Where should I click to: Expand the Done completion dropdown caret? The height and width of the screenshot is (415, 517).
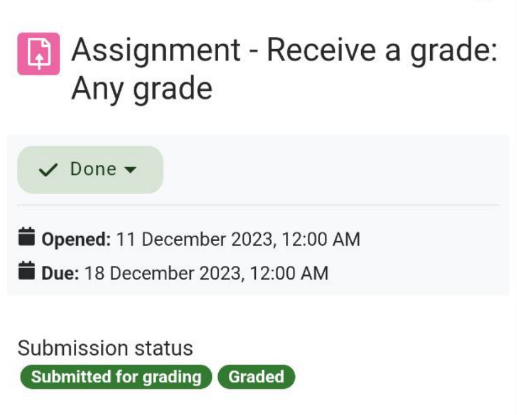pyautogui.click(x=130, y=170)
